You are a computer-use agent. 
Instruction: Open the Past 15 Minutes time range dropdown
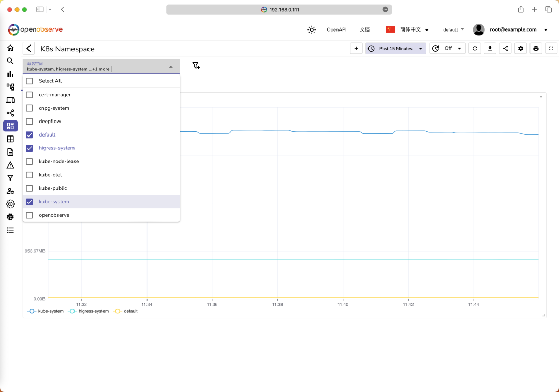click(396, 49)
